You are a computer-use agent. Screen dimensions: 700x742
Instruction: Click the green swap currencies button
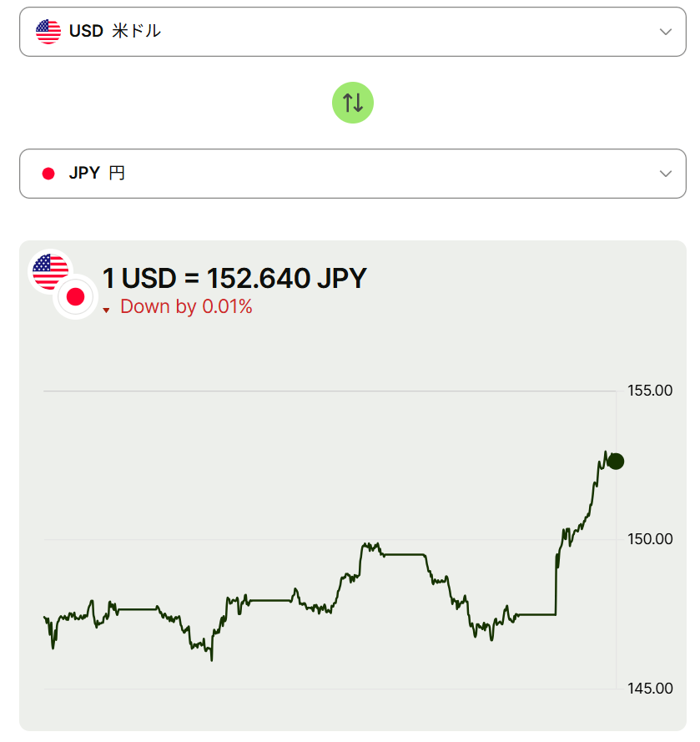coord(353,103)
